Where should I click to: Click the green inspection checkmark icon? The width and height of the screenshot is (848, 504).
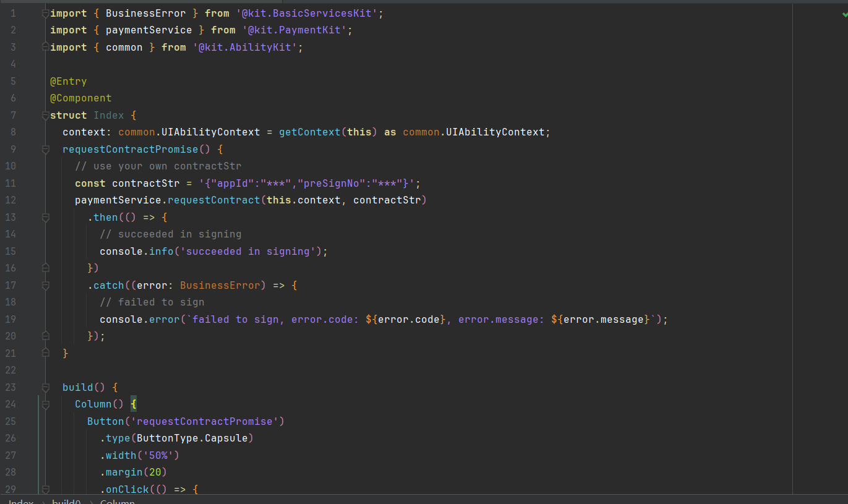(844, 14)
